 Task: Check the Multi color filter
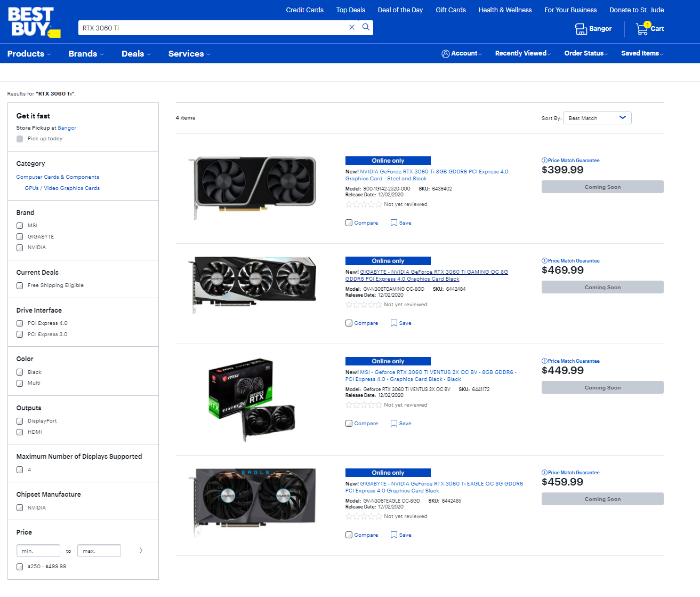pos(20,383)
